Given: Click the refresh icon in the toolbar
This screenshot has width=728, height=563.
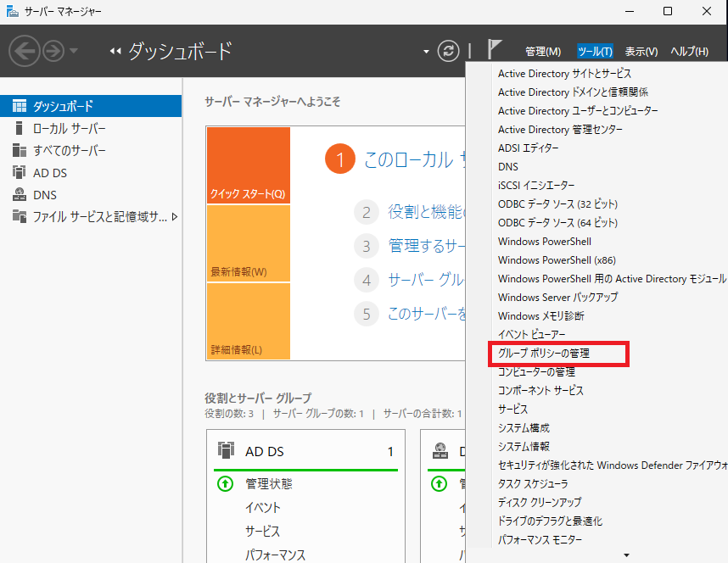Looking at the screenshot, I should pos(448,50).
